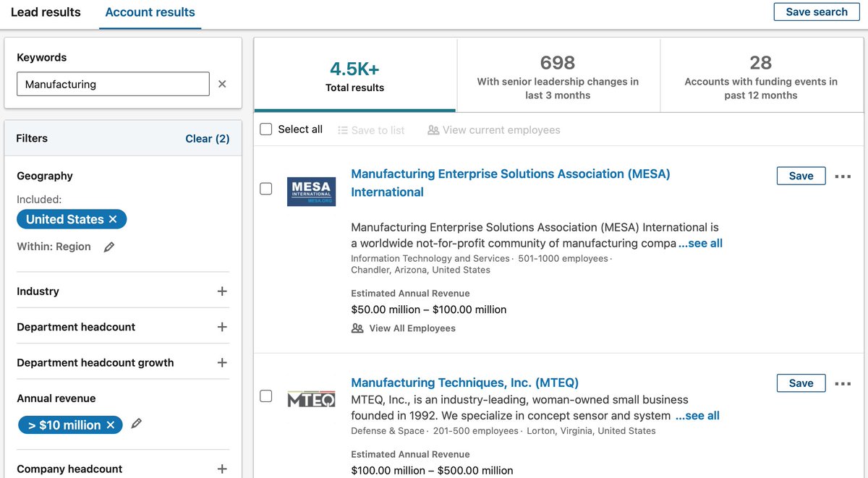Edit annual revenue with pencil icon
The height and width of the screenshot is (478, 868).
point(136,424)
